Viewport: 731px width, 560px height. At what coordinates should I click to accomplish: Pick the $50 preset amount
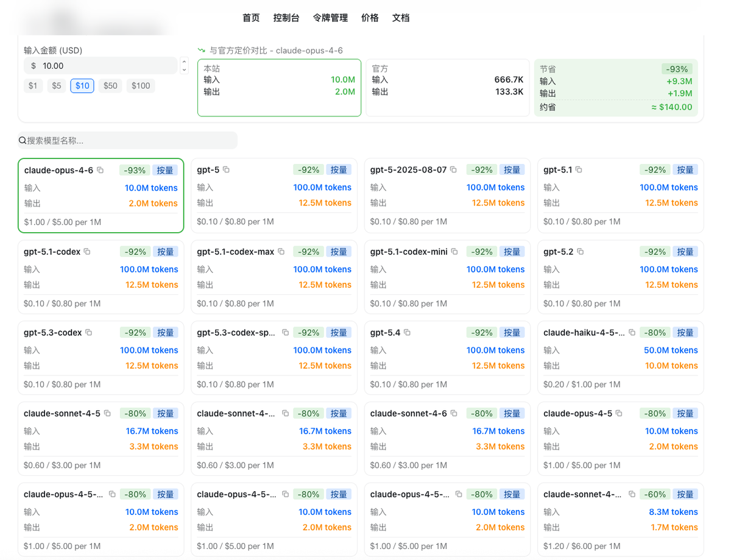tap(110, 86)
